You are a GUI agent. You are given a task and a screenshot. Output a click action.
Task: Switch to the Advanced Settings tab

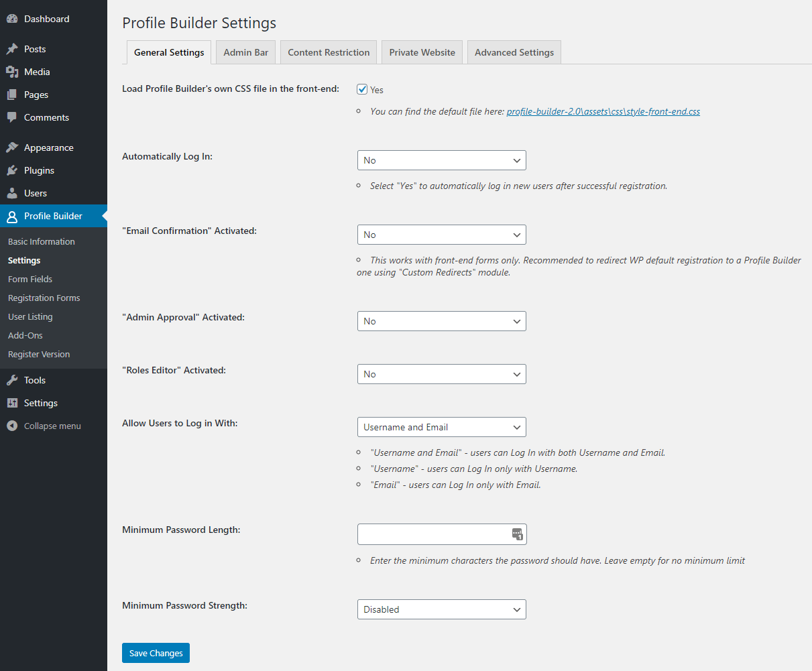point(514,52)
